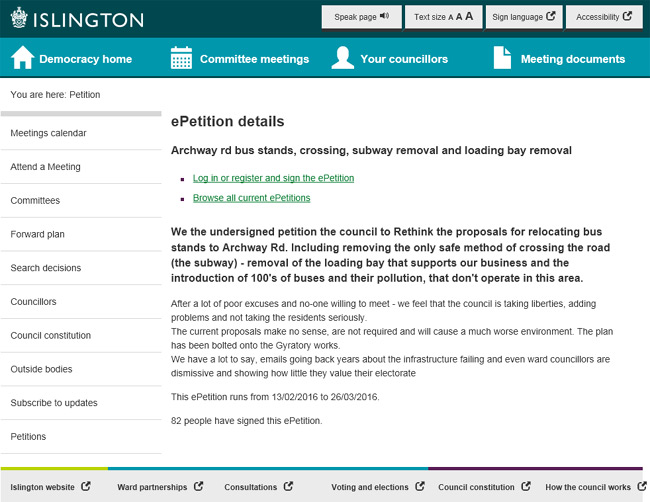Open the Accessibility page
Image resolution: width=650 pixels, height=502 pixels.
point(604,17)
